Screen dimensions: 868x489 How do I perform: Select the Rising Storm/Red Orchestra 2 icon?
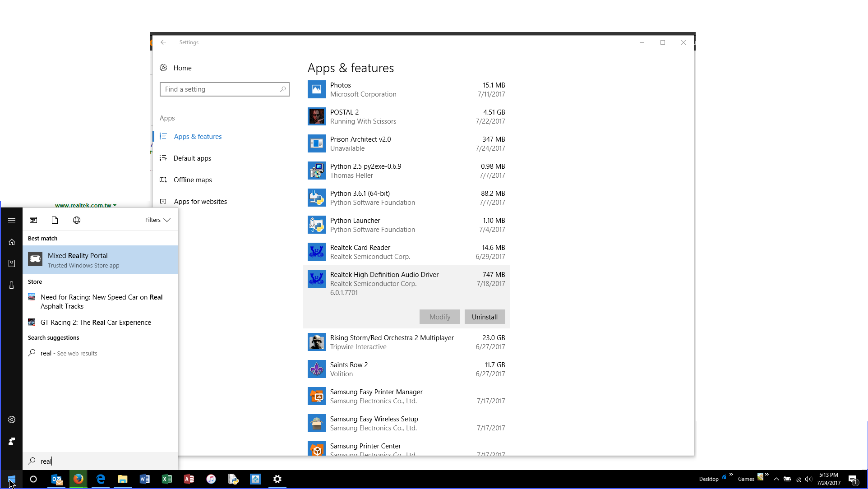(316, 342)
